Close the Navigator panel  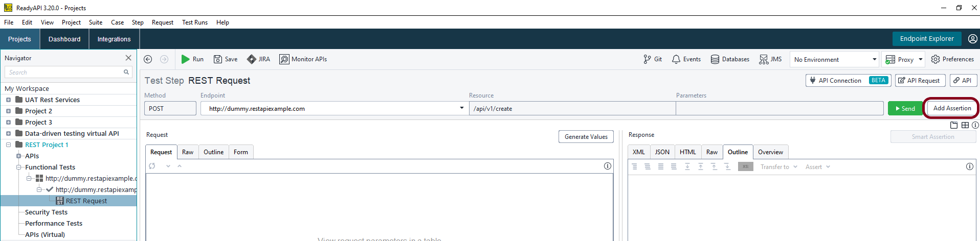click(x=128, y=58)
